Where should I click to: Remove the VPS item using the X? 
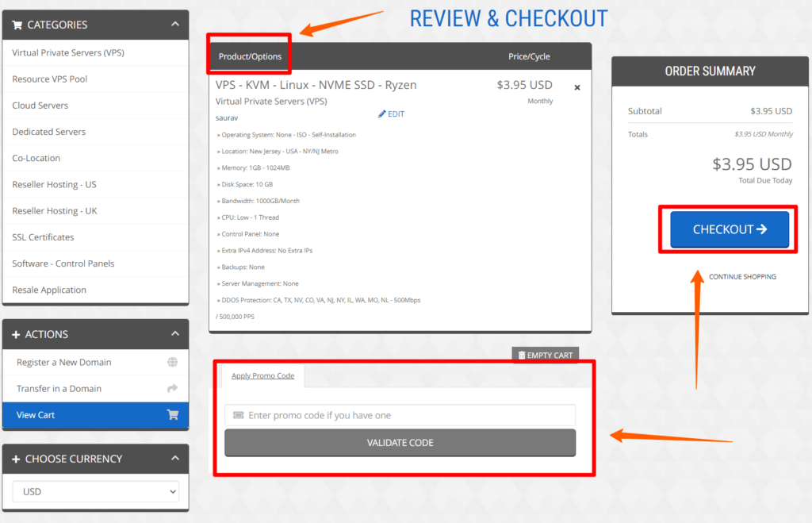tap(577, 87)
